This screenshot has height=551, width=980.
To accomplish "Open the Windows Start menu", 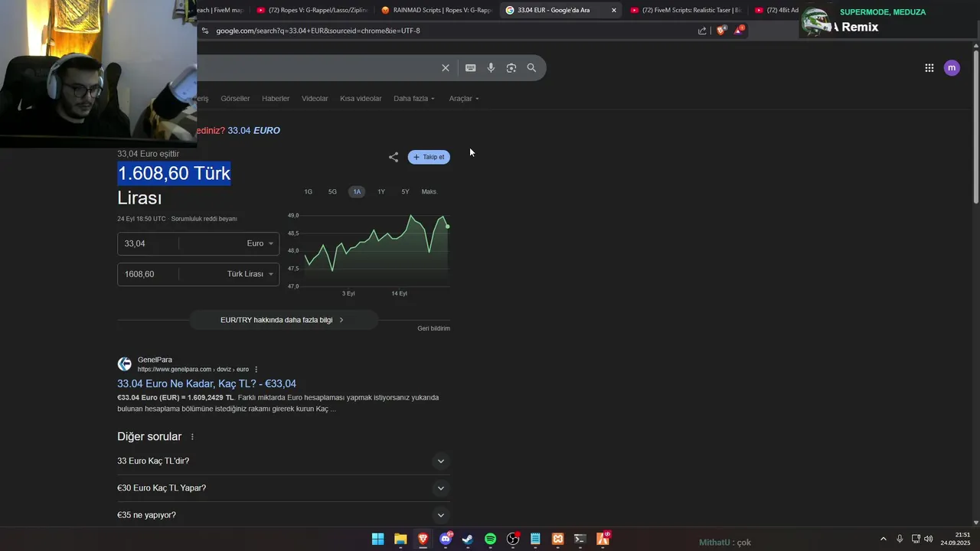I will (377, 540).
